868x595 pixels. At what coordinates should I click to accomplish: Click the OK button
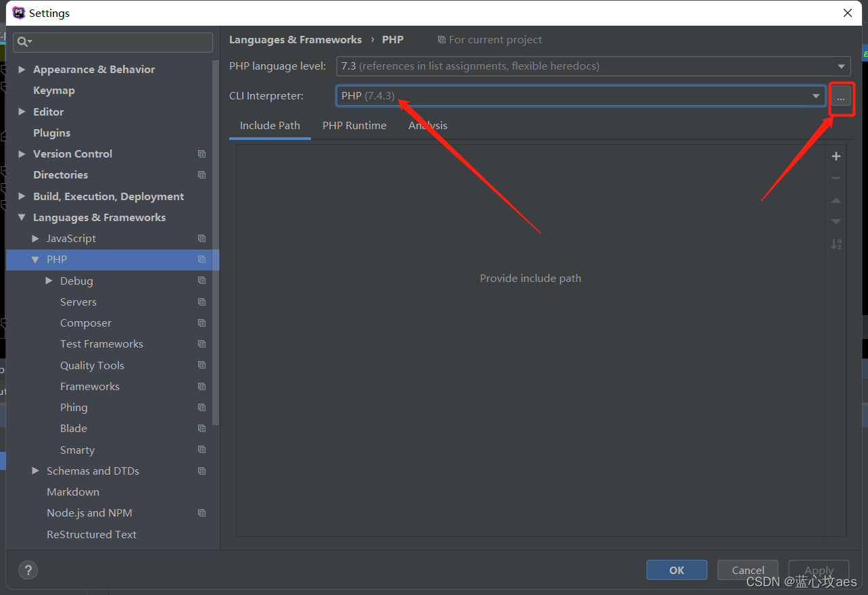(x=677, y=570)
